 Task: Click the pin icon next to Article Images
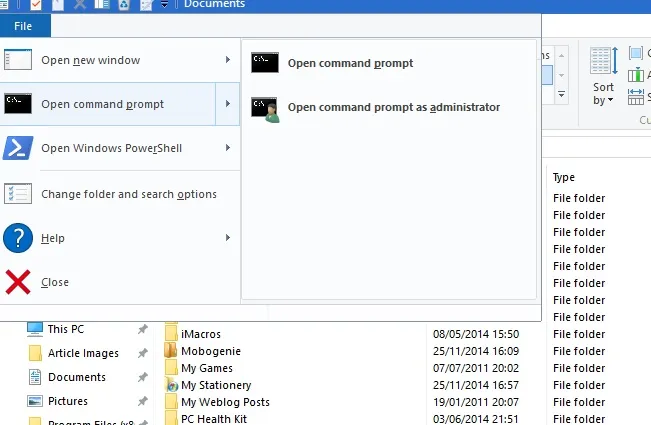pyautogui.click(x=142, y=353)
